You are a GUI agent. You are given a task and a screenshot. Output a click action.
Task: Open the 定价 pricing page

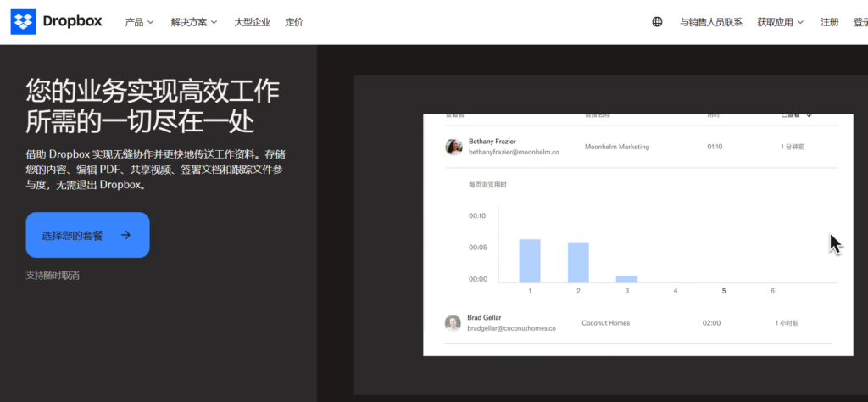pyautogui.click(x=294, y=22)
